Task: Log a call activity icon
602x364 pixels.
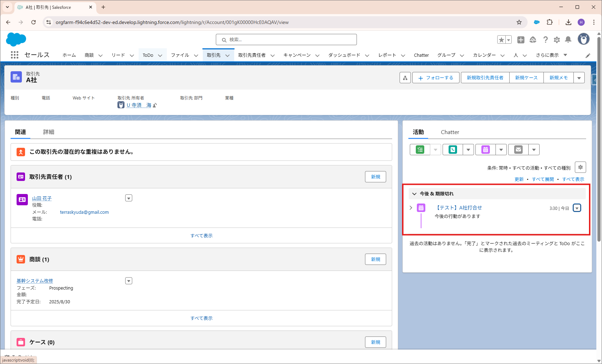Action: pyautogui.click(x=453, y=150)
